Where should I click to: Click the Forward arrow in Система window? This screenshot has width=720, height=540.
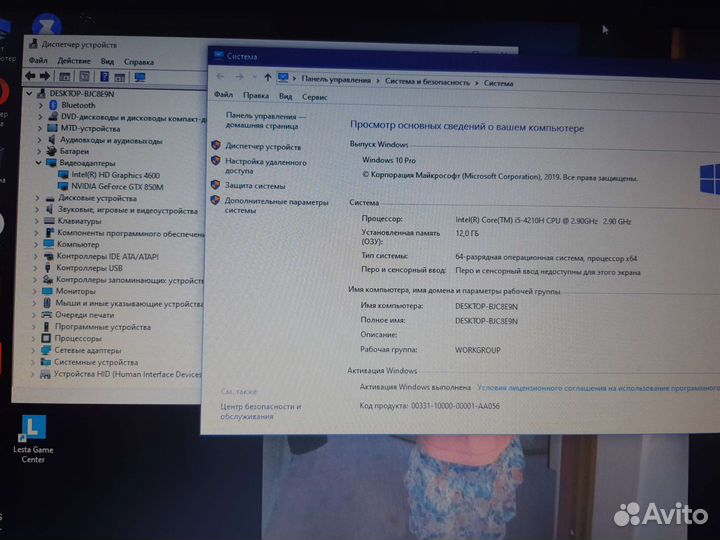pos(239,77)
